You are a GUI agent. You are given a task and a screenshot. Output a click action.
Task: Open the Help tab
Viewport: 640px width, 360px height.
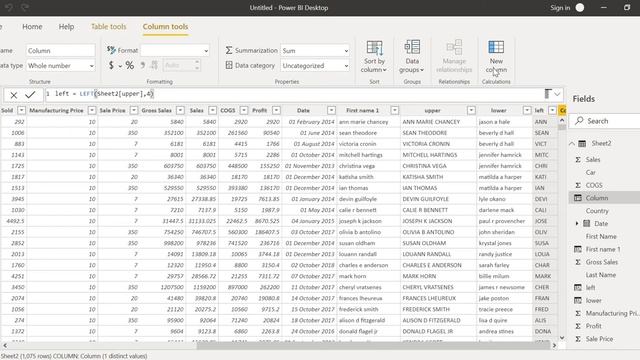point(66,27)
